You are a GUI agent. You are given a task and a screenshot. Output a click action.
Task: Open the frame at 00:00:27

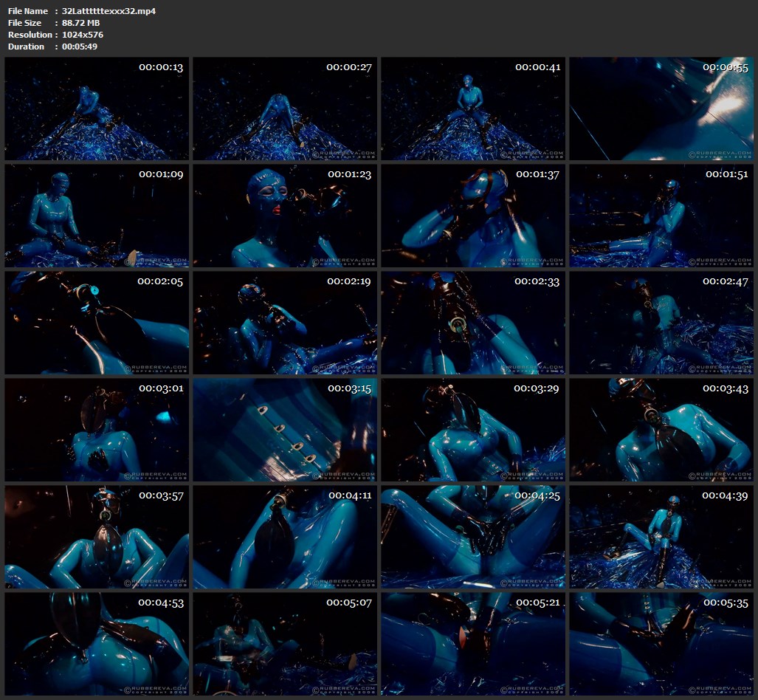(285, 109)
